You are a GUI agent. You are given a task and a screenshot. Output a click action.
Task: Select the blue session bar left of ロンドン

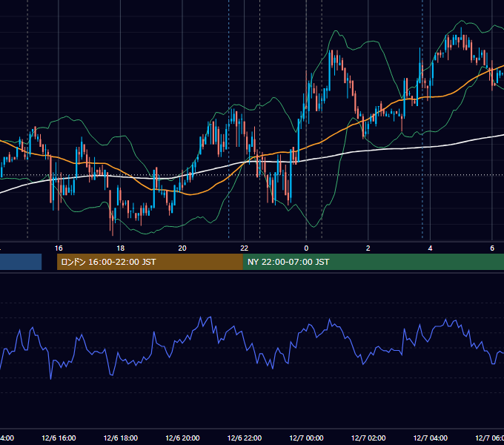[21, 262]
